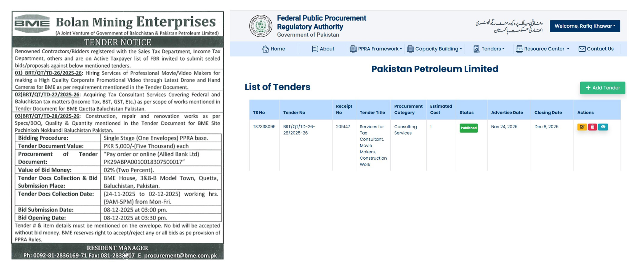Open the Resource Center menu
The width and height of the screenshot is (644, 277).
click(x=546, y=49)
